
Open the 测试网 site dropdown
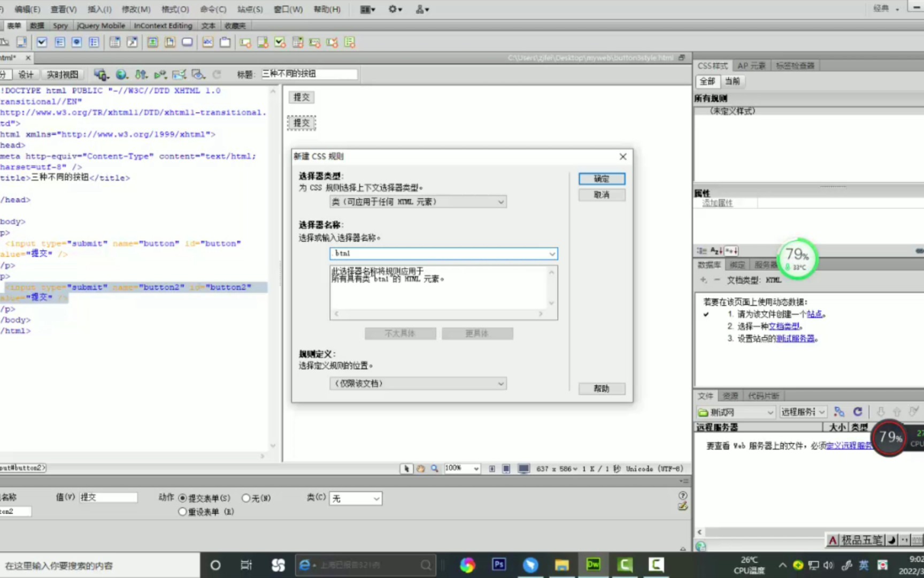736,412
